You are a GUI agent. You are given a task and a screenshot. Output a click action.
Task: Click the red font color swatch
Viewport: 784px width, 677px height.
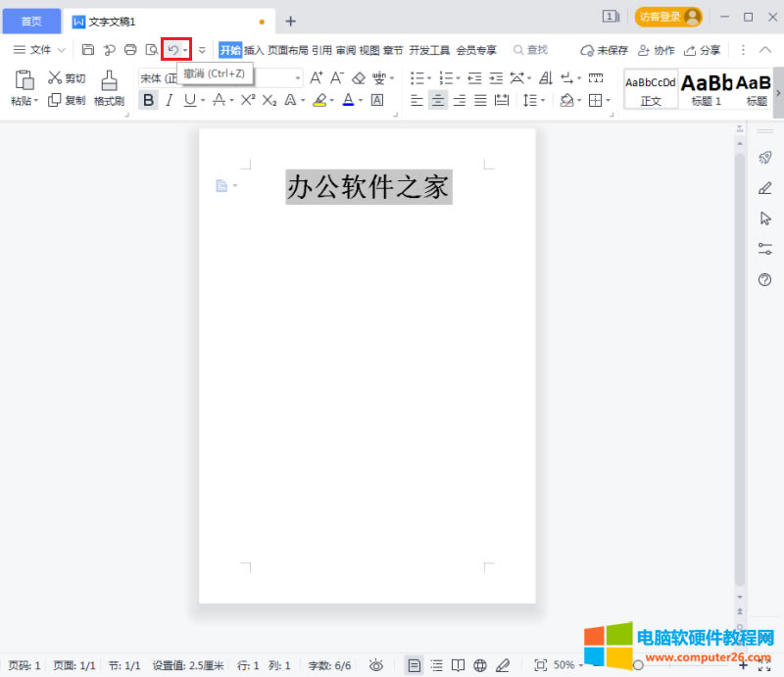348,100
